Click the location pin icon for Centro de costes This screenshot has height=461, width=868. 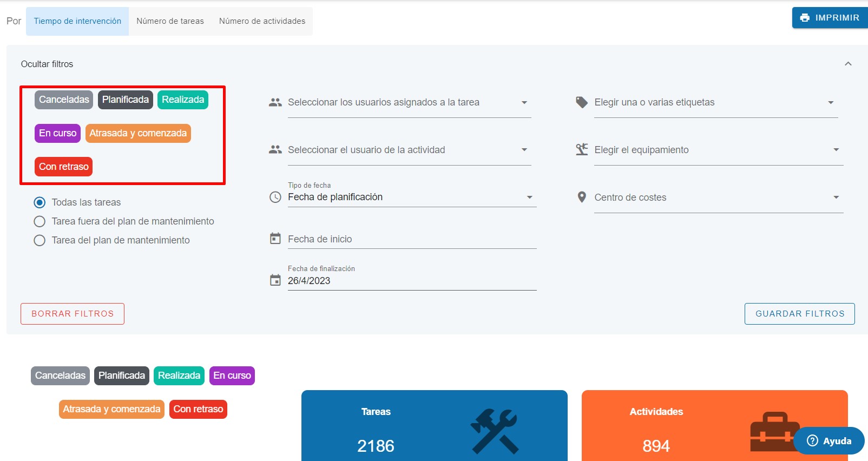coord(582,197)
